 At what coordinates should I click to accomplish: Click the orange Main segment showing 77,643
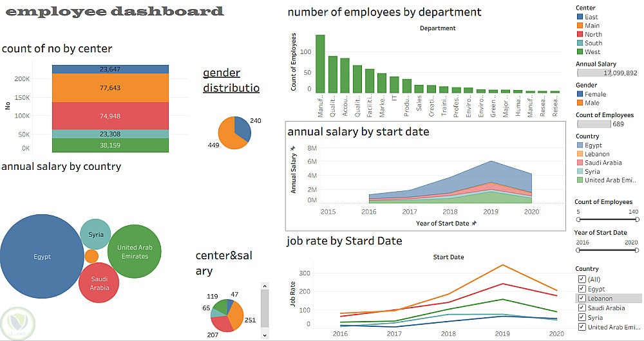(110, 88)
